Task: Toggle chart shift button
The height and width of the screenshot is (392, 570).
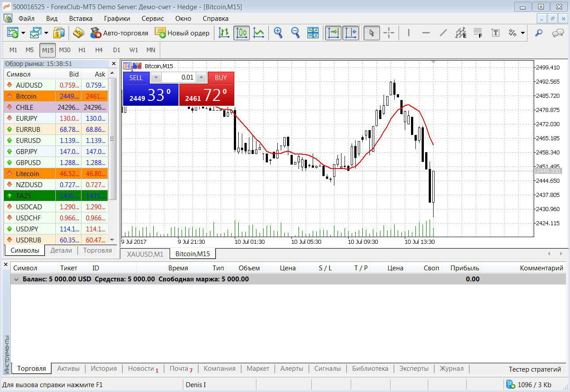Action: (x=350, y=33)
